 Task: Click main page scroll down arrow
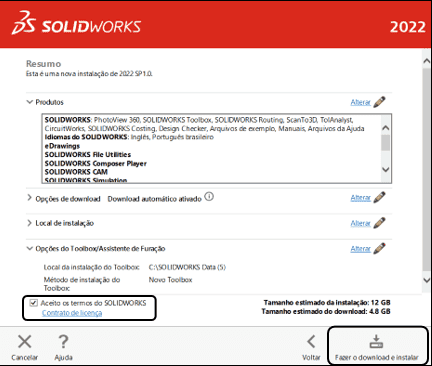click(427, 280)
